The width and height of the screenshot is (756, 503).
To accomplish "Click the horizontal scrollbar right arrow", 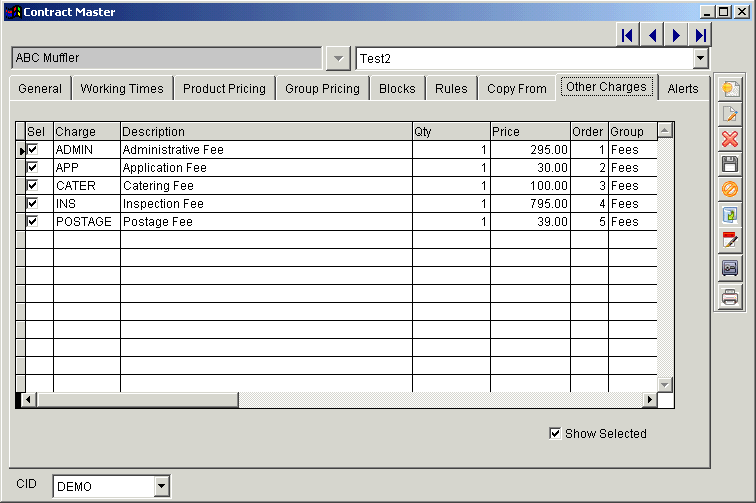I will pos(649,400).
